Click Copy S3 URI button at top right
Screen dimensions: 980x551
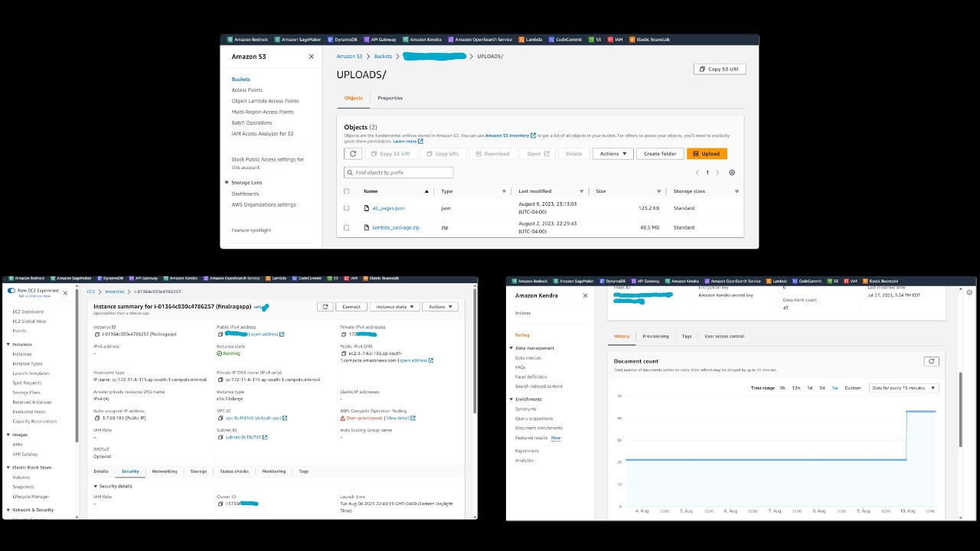pyautogui.click(x=719, y=69)
